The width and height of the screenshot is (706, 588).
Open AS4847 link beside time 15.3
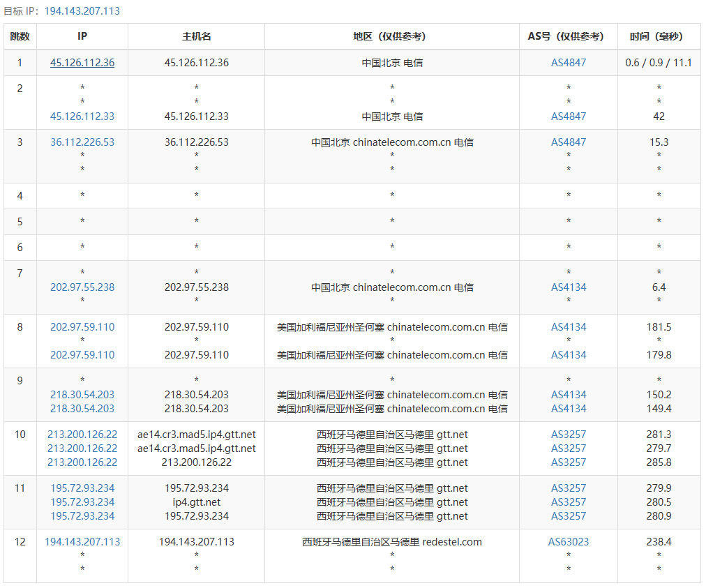click(x=569, y=142)
